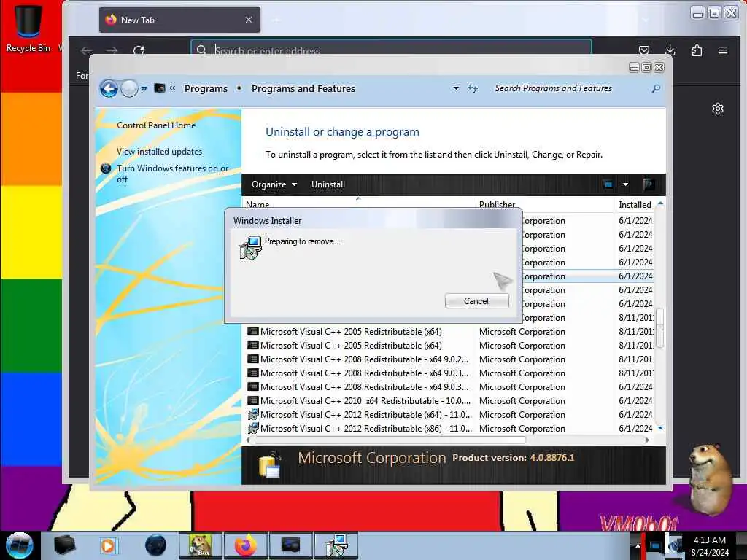This screenshot has height=560, width=747.
Task: Refresh the Programs and Features address bar
Action: pyautogui.click(x=473, y=88)
